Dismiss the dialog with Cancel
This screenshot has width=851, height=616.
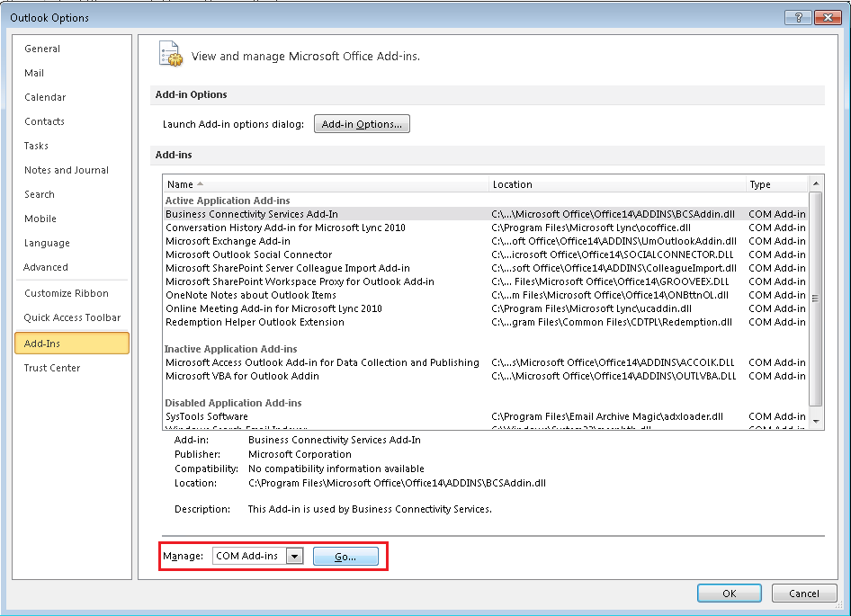(804, 594)
